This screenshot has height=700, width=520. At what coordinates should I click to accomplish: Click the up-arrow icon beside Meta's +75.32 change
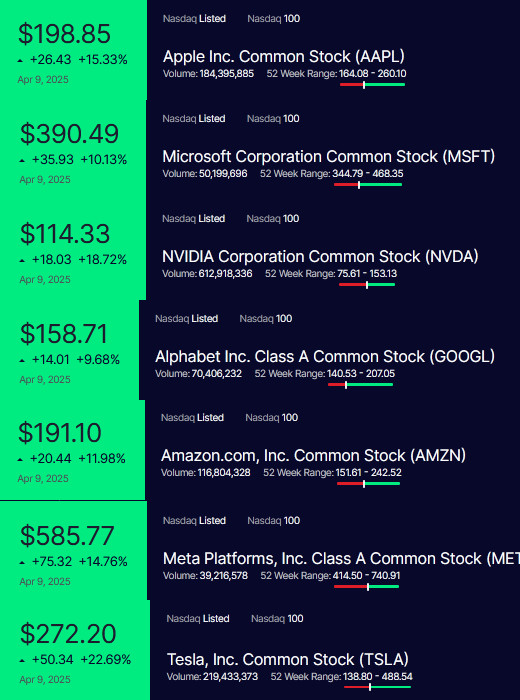22,562
